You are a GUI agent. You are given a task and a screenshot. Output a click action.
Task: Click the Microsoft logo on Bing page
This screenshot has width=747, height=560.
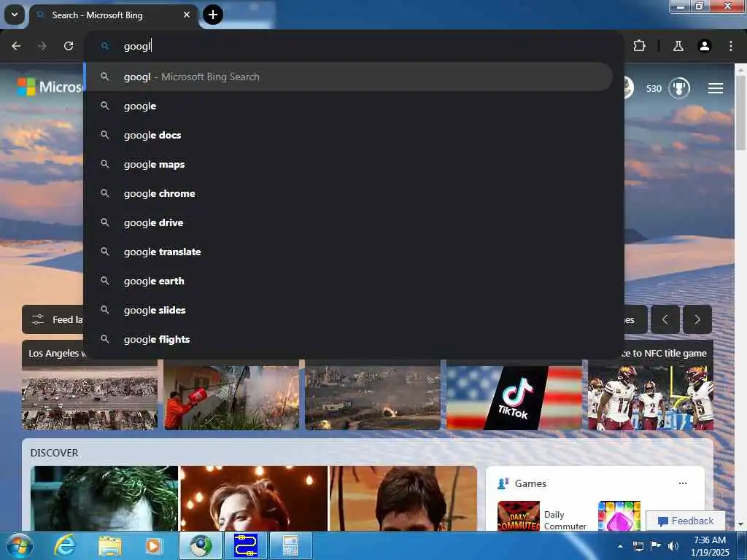coord(50,87)
